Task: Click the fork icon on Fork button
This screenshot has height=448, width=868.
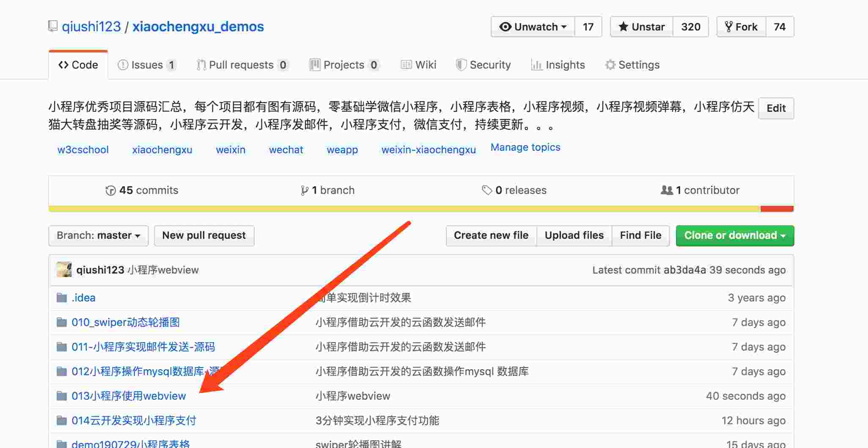Action: pos(728,27)
